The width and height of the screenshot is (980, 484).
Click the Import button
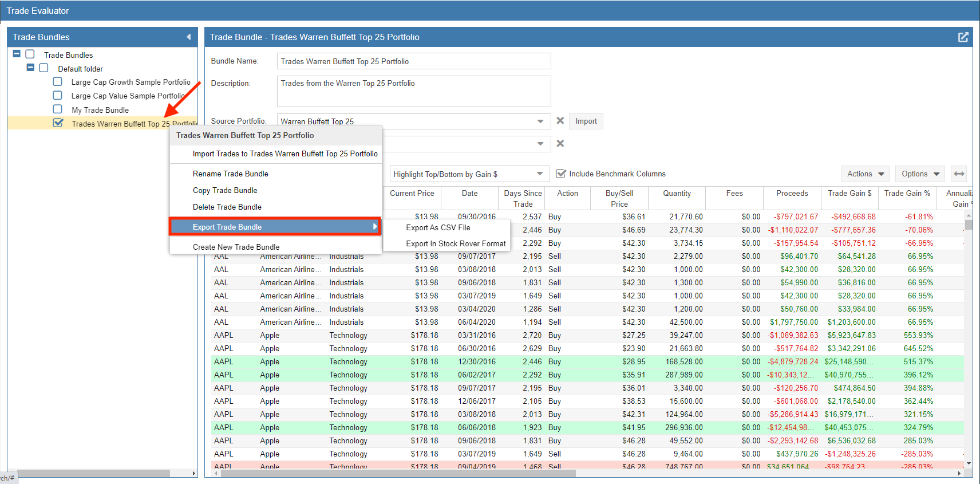point(586,121)
